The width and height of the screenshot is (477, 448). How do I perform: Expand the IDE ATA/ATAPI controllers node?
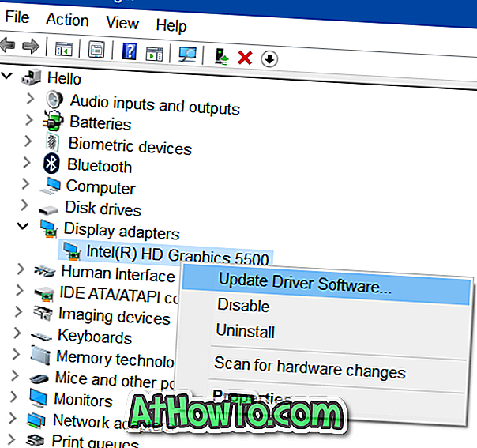(20, 290)
